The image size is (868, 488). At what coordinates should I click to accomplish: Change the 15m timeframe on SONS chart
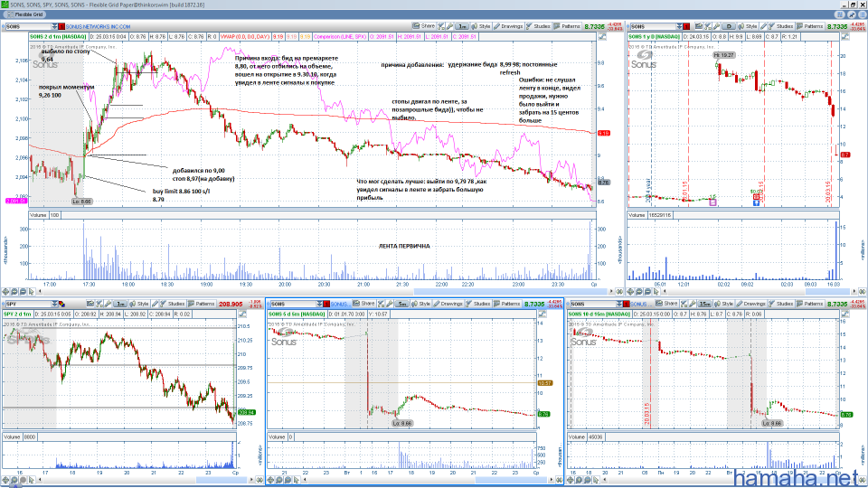point(704,304)
